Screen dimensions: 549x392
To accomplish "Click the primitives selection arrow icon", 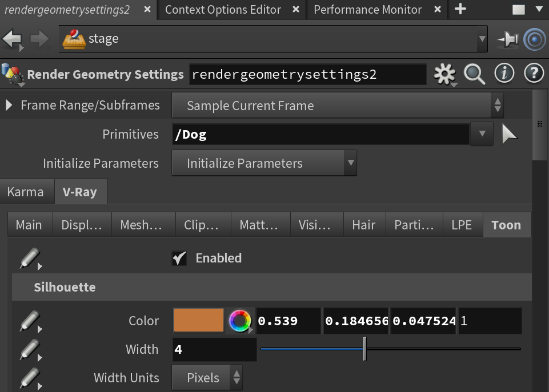I will tap(509, 134).
